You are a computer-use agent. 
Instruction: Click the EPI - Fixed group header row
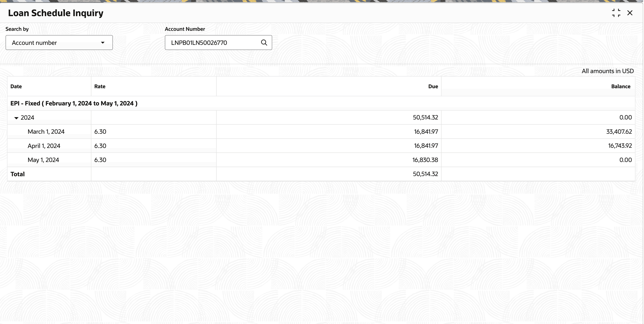74,103
